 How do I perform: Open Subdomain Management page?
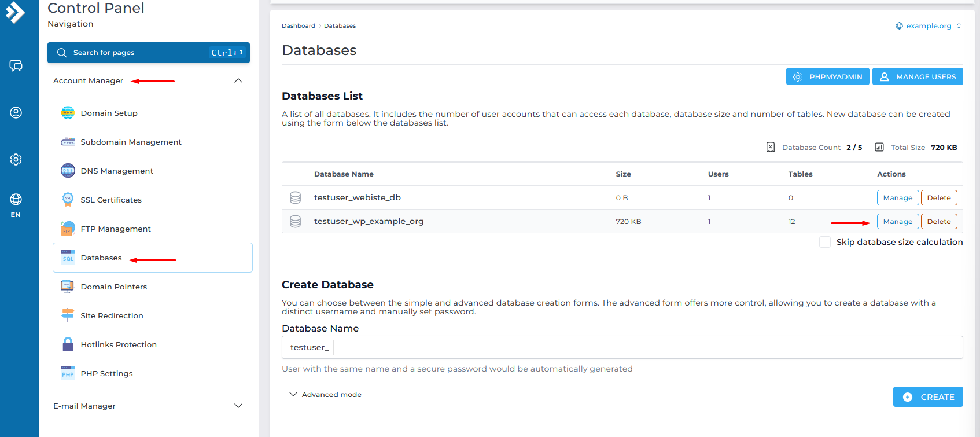tap(131, 142)
